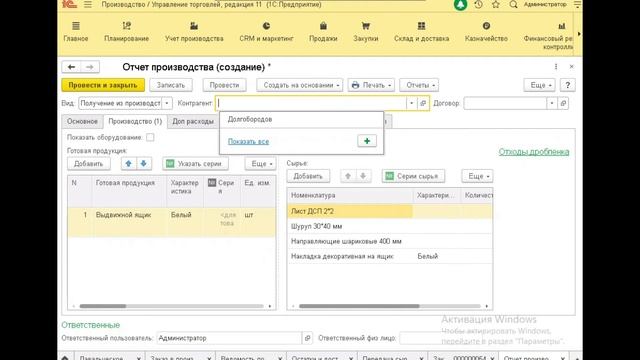This screenshot has width=640, height=360.
Task: Open the Учет производства section
Action: pyautogui.click(x=194, y=32)
